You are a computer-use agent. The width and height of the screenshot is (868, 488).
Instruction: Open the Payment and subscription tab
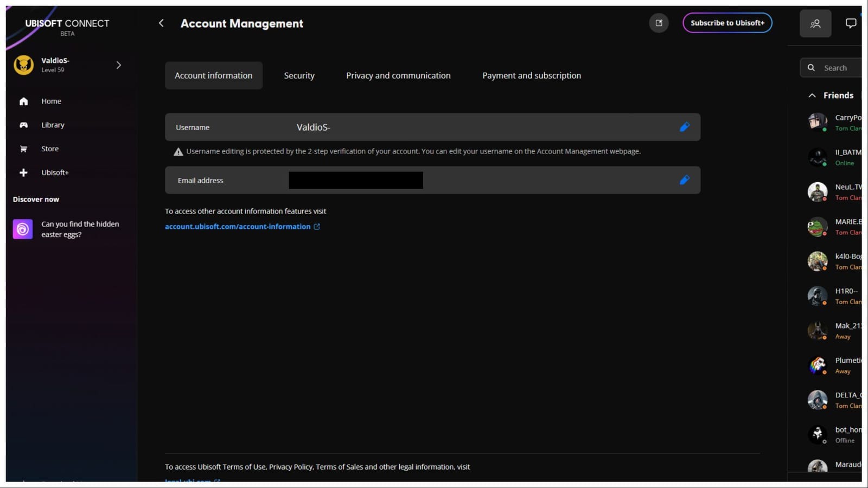531,75
